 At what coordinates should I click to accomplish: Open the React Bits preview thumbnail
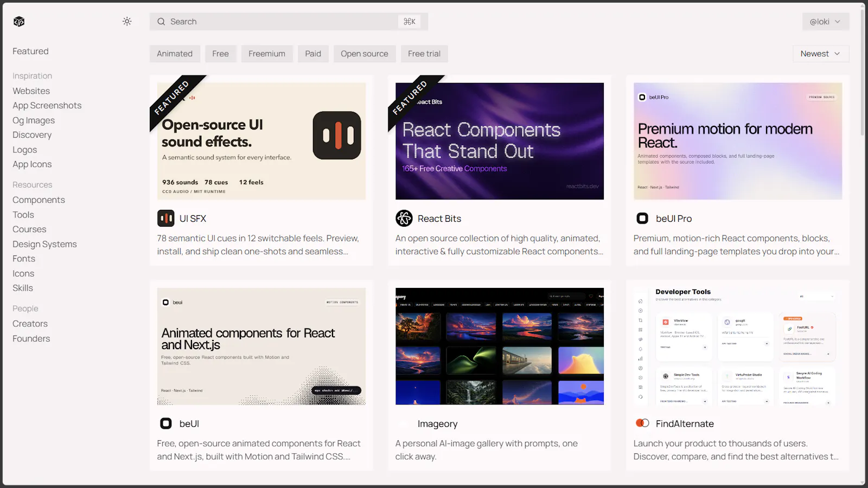tap(500, 141)
